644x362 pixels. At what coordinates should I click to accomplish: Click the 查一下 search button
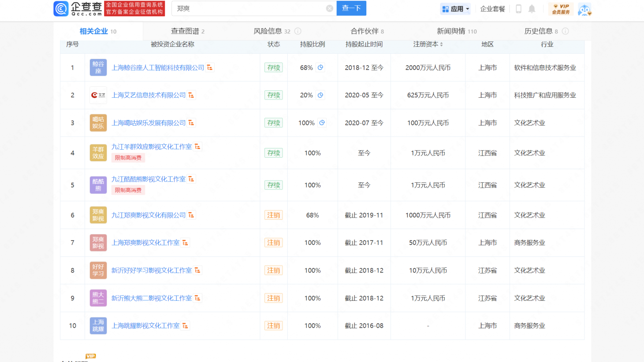pyautogui.click(x=351, y=8)
